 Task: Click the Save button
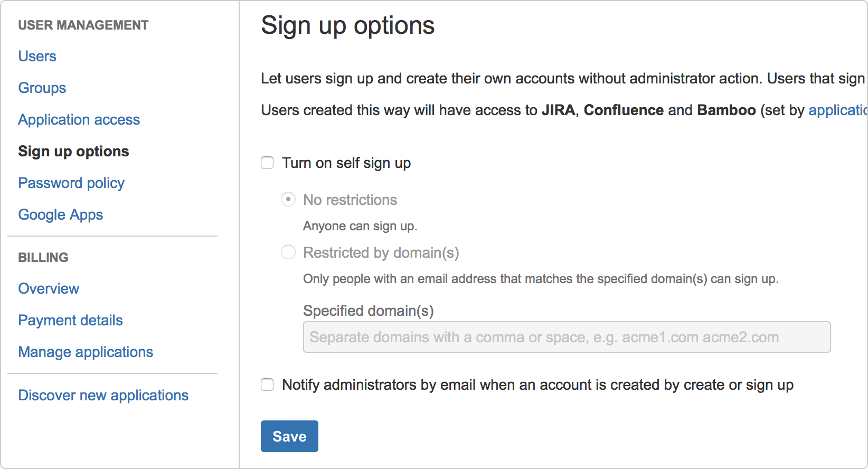click(x=289, y=436)
